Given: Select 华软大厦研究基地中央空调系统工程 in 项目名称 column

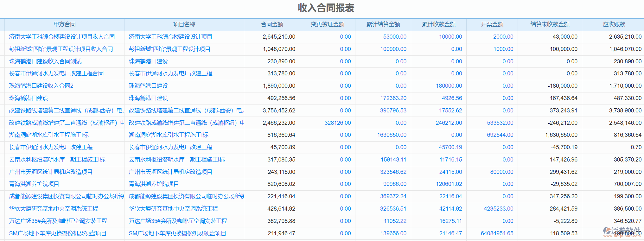Looking at the screenshot, I should point(173,209).
